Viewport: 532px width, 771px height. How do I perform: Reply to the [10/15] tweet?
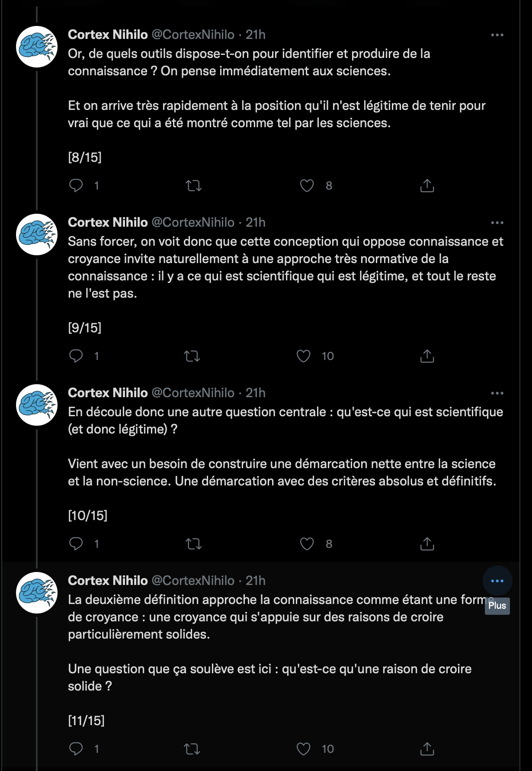(76, 544)
